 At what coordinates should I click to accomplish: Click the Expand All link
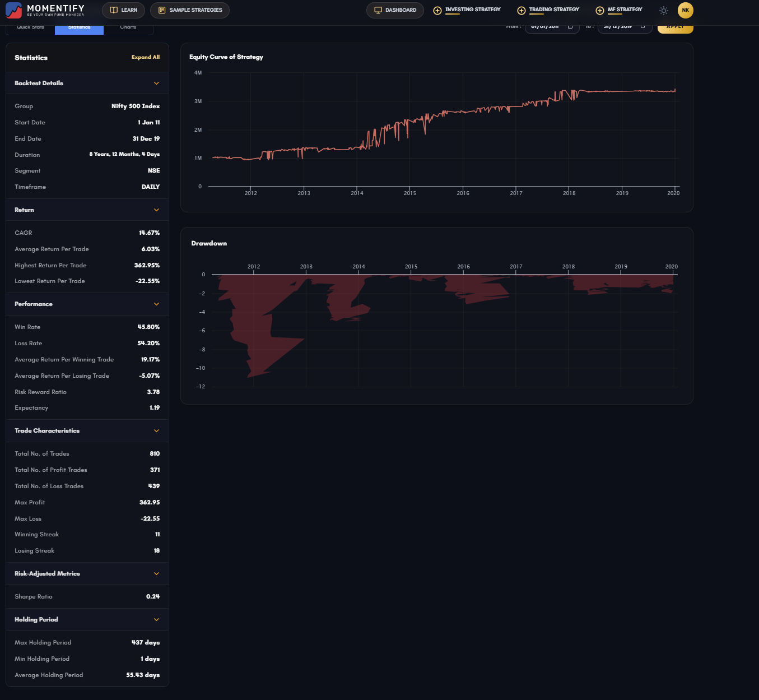pyautogui.click(x=146, y=57)
